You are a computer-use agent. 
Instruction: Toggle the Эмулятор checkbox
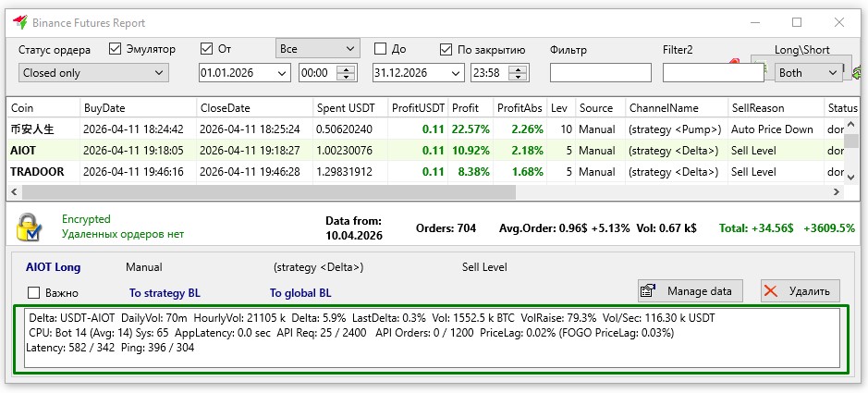pyautogui.click(x=116, y=49)
